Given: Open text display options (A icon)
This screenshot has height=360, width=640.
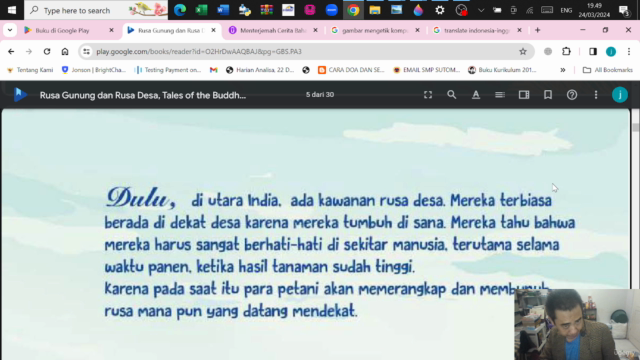Looking at the screenshot, I should (476, 95).
